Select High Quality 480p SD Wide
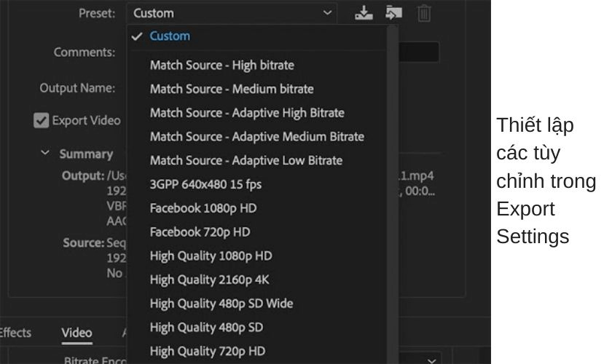Image resolution: width=612 pixels, height=364 pixels. pyautogui.click(x=221, y=304)
